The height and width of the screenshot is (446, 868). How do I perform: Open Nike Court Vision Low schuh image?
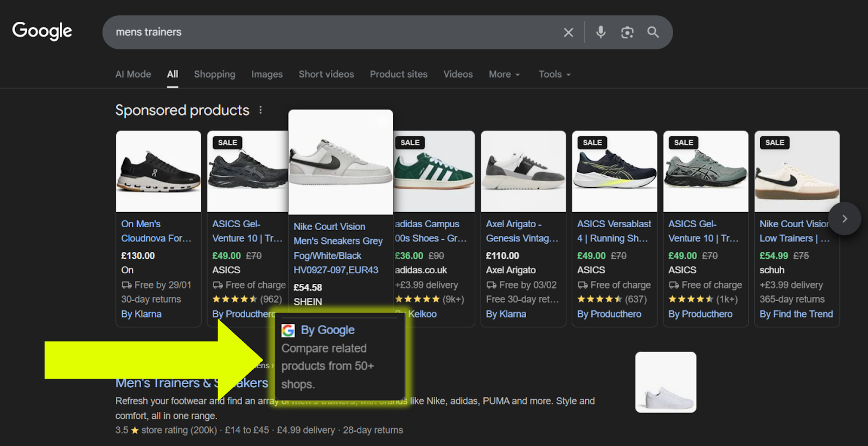pos(797,171)
